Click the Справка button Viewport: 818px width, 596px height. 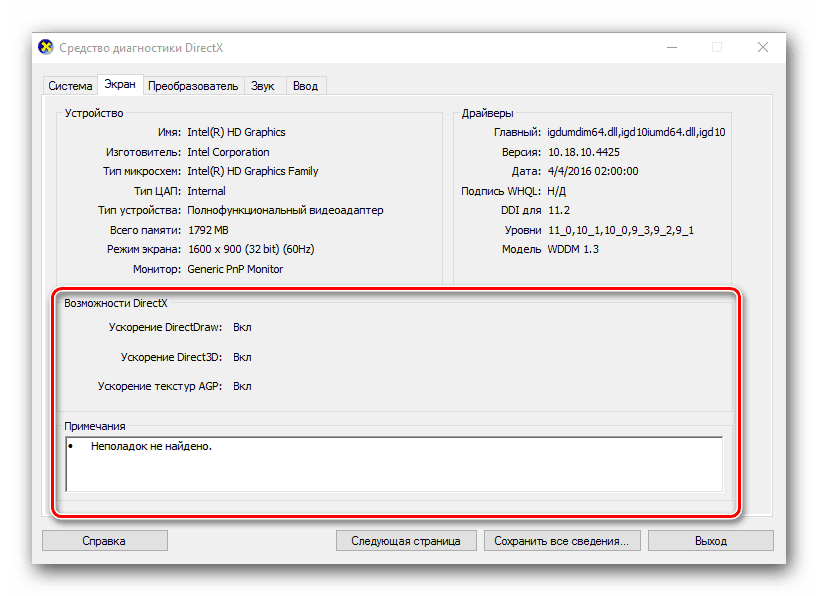coord(104,541)
